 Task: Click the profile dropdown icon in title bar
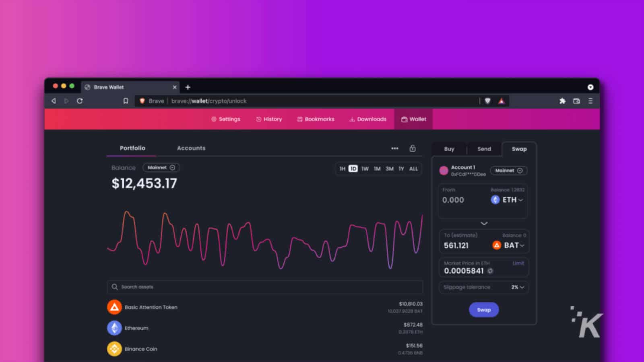point(590,87)
